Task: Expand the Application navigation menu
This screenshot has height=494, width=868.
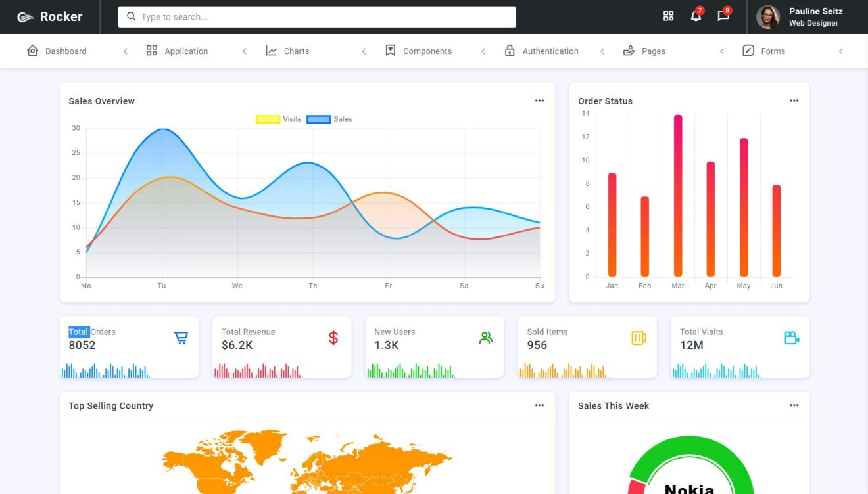Action: click(x=186, y=51)
